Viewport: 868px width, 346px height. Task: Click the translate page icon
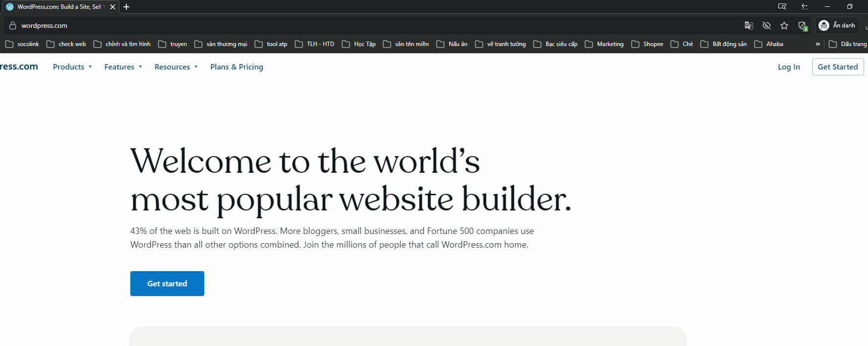point(748,25)
